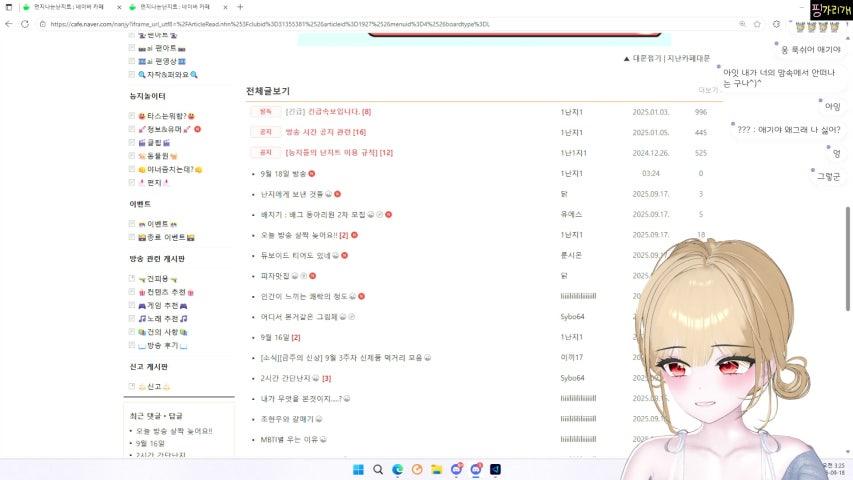Open the main-list post 9월 16일 [2]
This screenshot has height=480, width=853.
point(280,337)
